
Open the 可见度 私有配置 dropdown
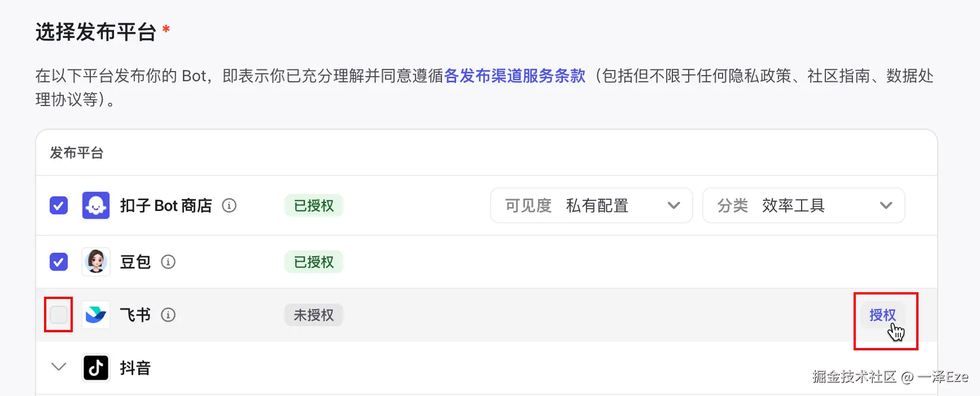point(591,205)
